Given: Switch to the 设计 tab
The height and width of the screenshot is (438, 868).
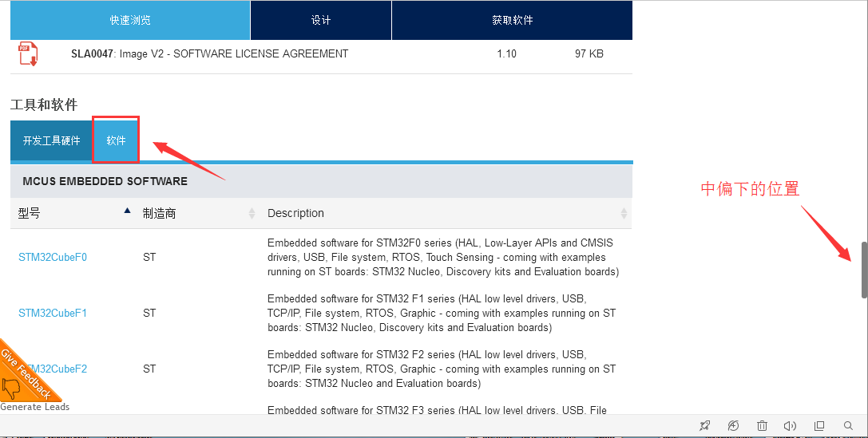Looking at the screenshot, I should tap(321, 20).
